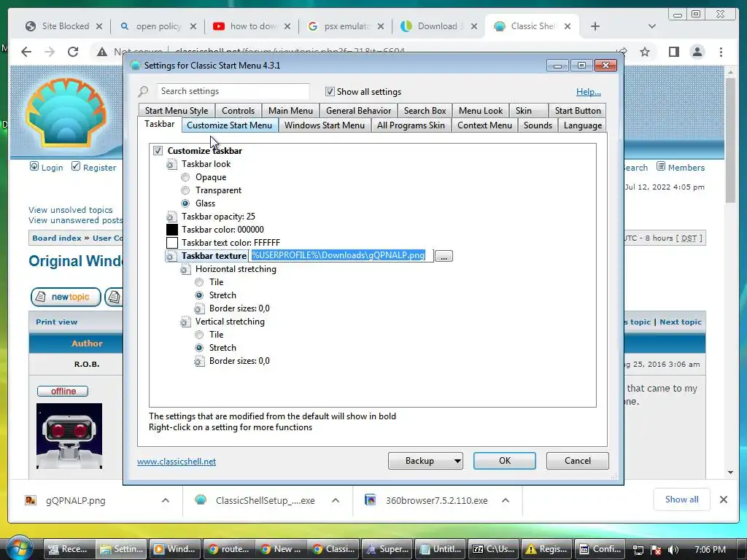Select the Transparent taskbar look
This screenshot has height=560, width=747.
pyautogui.click(x=185, y=190)
